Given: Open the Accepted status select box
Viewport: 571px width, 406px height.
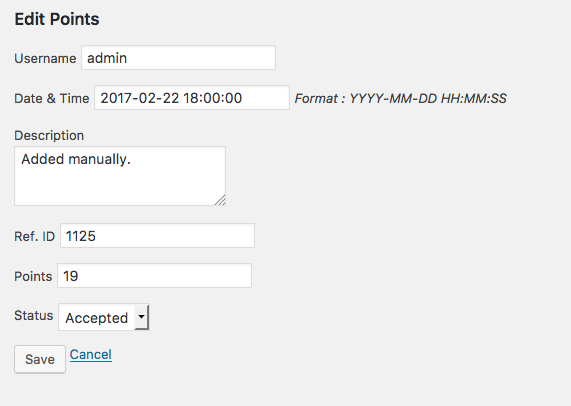Looking at the screenshot, I should [x=104, y=317].
